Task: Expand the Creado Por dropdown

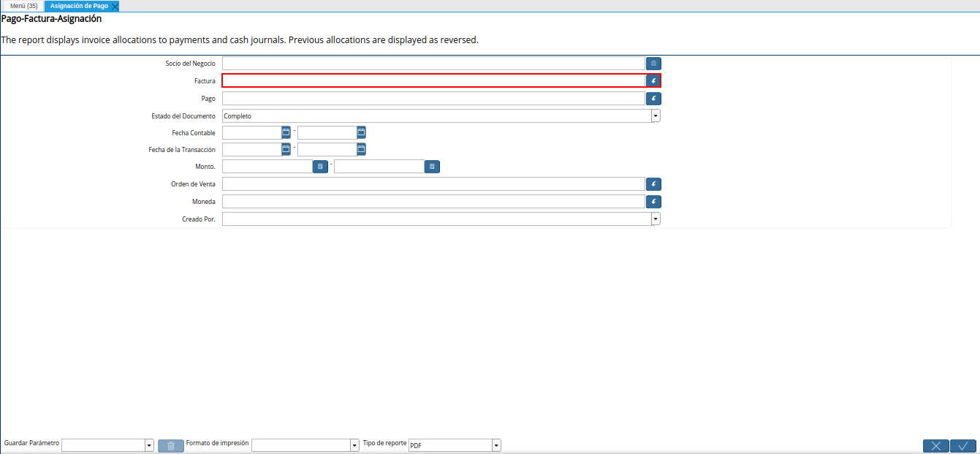Action: (656, 219)
